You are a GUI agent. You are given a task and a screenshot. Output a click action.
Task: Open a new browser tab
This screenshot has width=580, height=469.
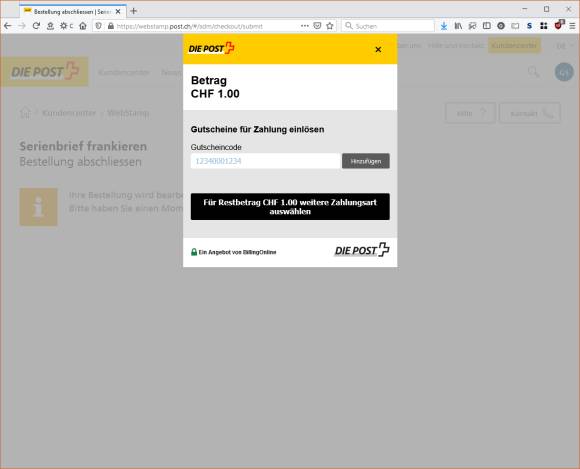(134, 11)
